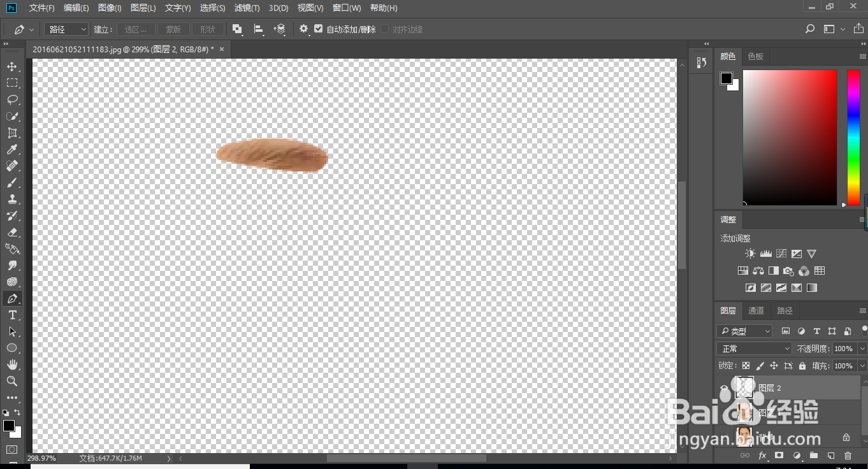Viewport: 868px width, 469px height.
Task: Open the search icon in options bar
Action: [810, 29]
